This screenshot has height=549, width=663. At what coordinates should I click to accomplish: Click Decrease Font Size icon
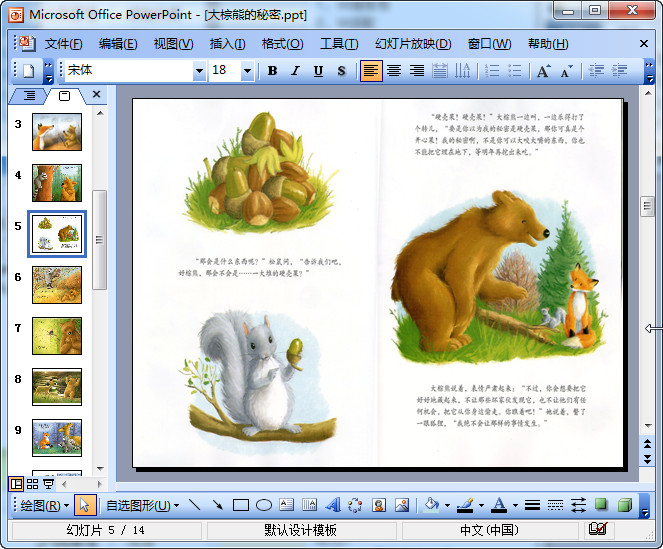click(x=566, y=71)
